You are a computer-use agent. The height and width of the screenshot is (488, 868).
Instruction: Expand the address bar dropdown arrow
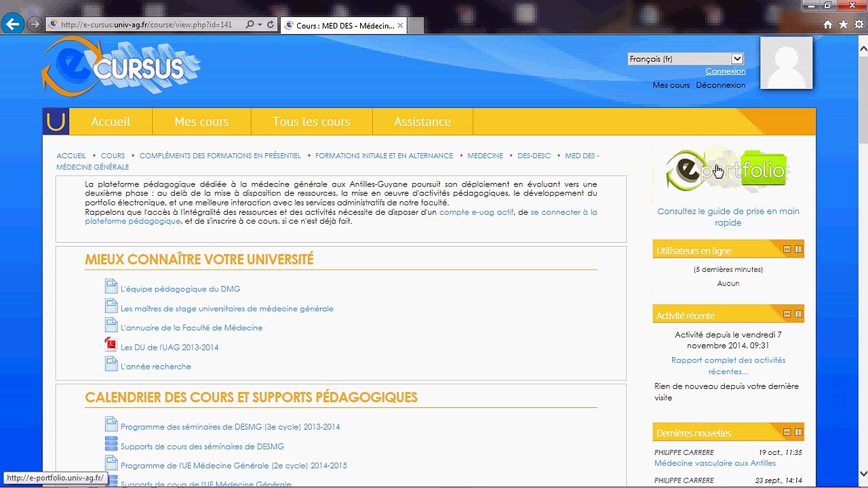pyautogui.click(x=260, y=25)
